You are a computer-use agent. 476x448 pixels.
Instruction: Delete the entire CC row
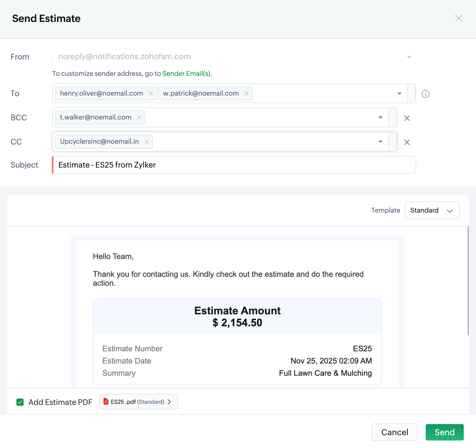(407, 142)
